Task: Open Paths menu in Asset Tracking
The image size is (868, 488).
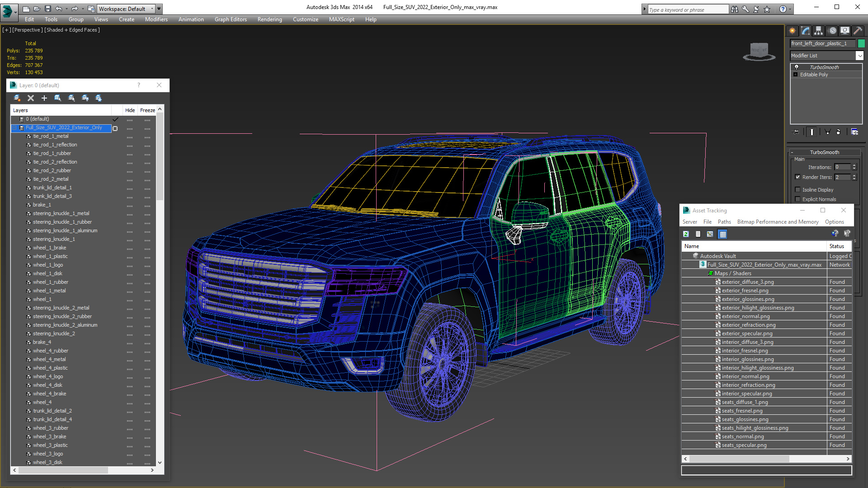Action: tap(724, 222)
